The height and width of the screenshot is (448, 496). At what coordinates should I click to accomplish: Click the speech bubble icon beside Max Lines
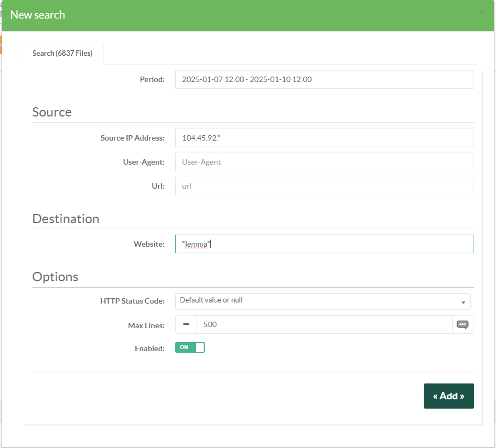pos(463,324)
